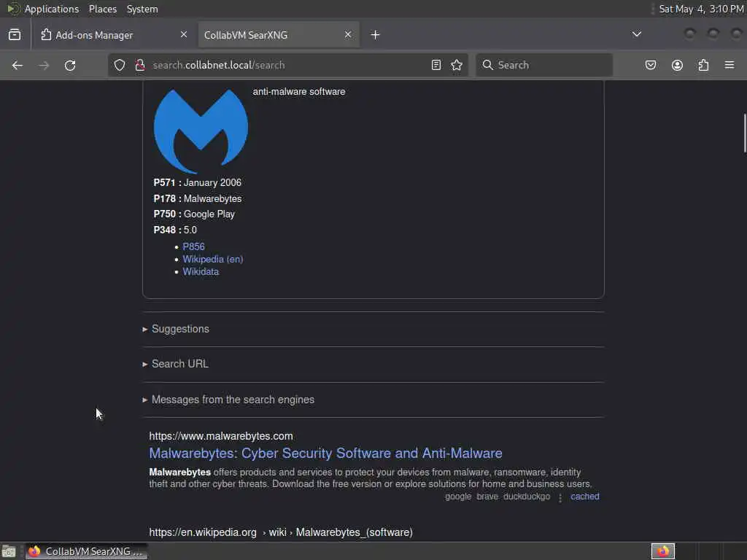The width and height of the screenshot is (747, 560).
Task: Click the duckduckgo engine label
Action: click(527, 496)
